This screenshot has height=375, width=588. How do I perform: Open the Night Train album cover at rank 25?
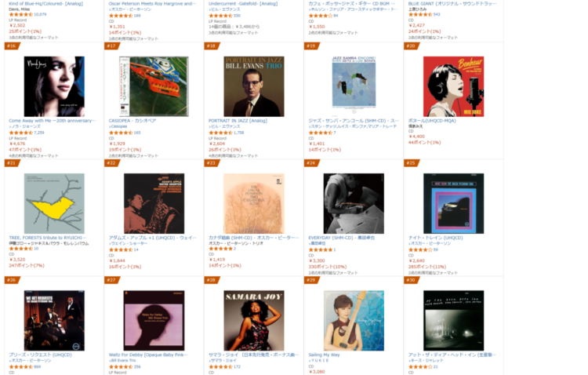tap(453, 203)
